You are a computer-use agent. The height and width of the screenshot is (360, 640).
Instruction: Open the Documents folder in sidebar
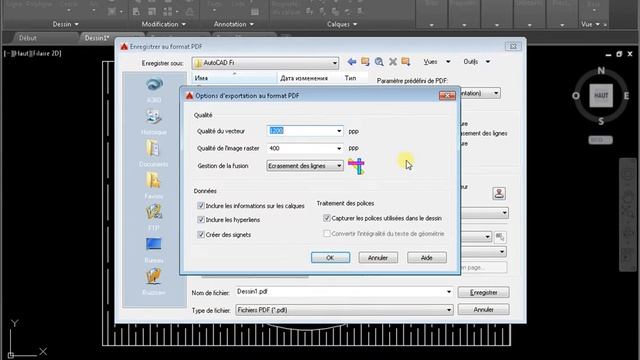pyautogui.click(x=154, y=154)
